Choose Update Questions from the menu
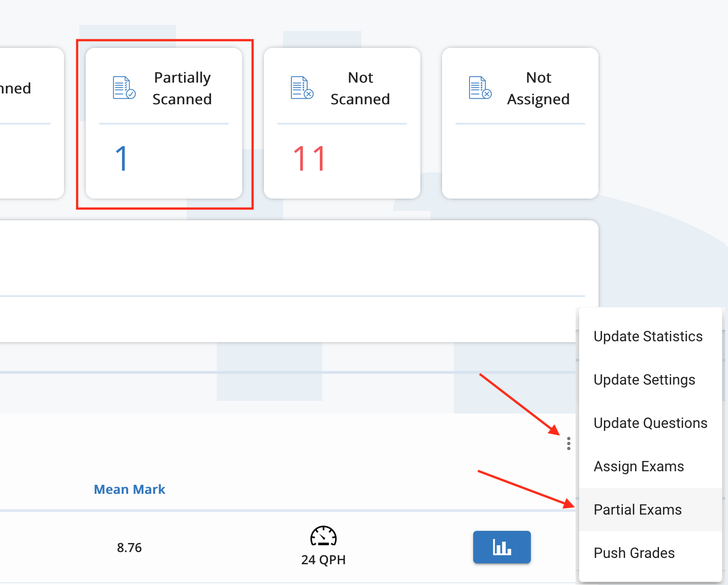Viewport: 728px width, 585px height. (650, 423)
